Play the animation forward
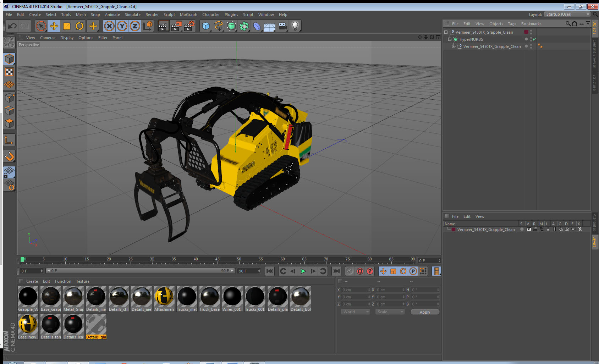Image resolution: width=599 pixels, height=364 pixels. tap(303, 271)
